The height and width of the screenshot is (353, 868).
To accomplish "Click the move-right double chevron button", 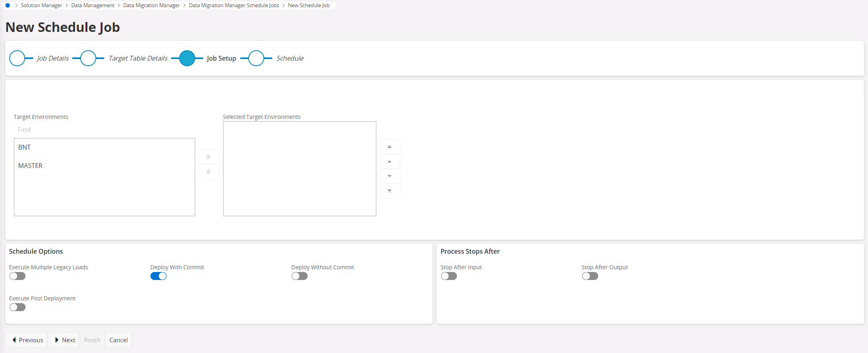I will pos(208,157).
